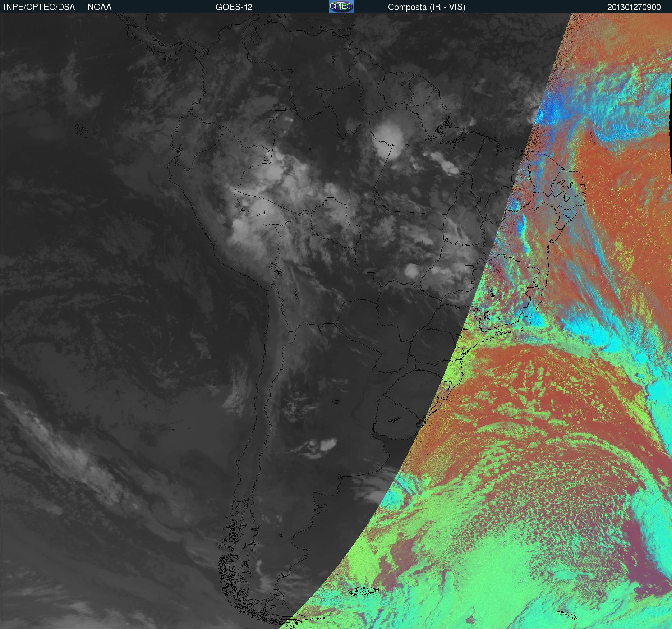Click the Composta (IR - VIS) title
This screenshot has width=672, height=629.
(x=427, y=7)
